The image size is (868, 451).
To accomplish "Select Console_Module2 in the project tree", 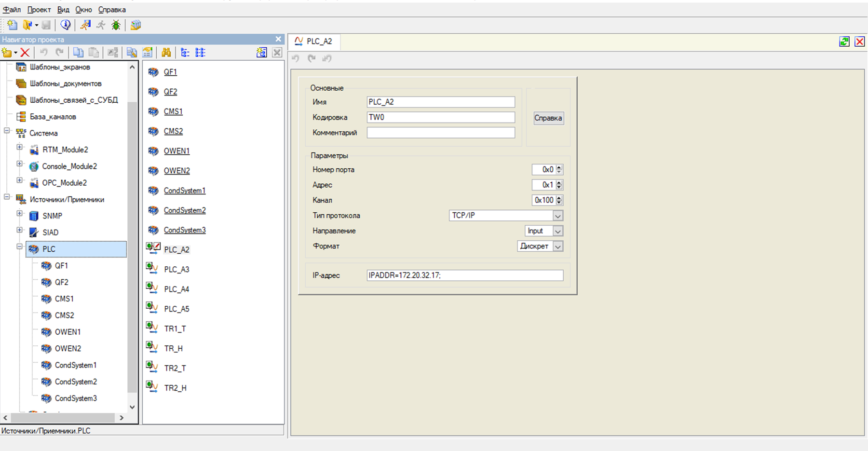I will [x=69, y=166].
